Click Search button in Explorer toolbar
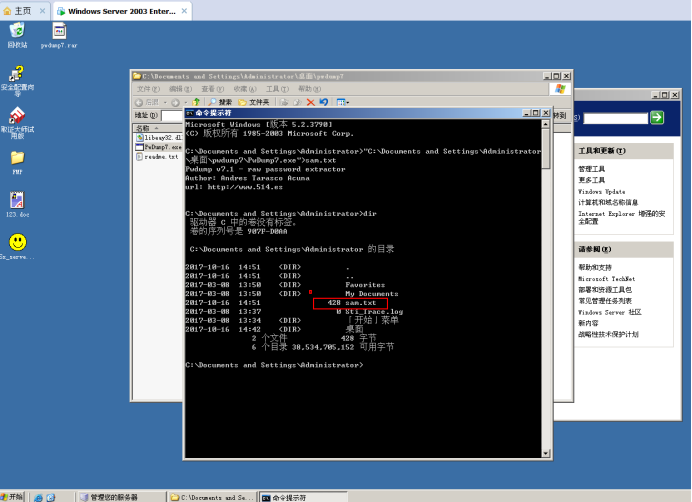692x502 pixels. [x=220, y=102]
